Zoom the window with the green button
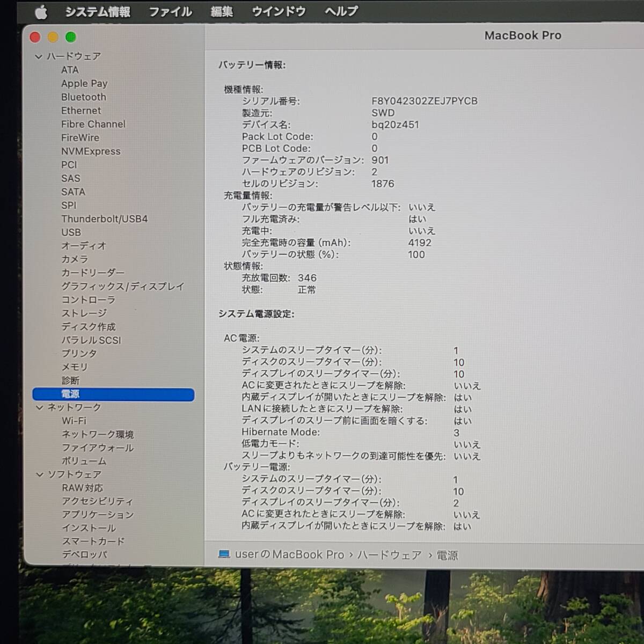The height and width of the screenshot is (644, 644). [71, 37]
